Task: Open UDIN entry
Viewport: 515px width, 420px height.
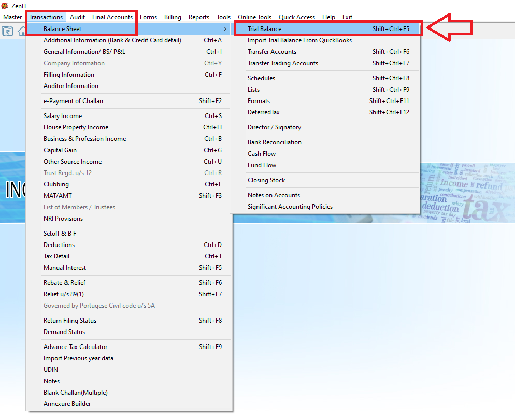Action: [x=128, y=370]
